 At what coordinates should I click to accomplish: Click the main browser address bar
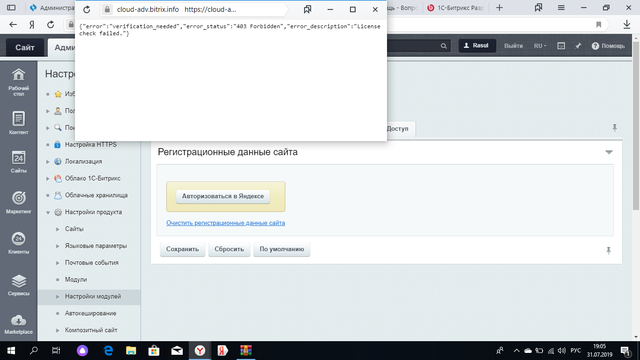(x=497, y=25)
